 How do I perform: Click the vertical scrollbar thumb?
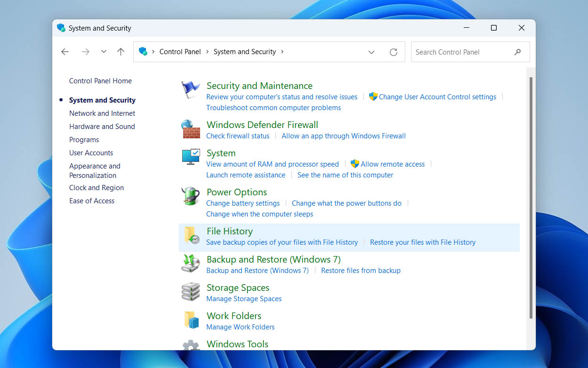pyautogui.click(x=531, y=198)
